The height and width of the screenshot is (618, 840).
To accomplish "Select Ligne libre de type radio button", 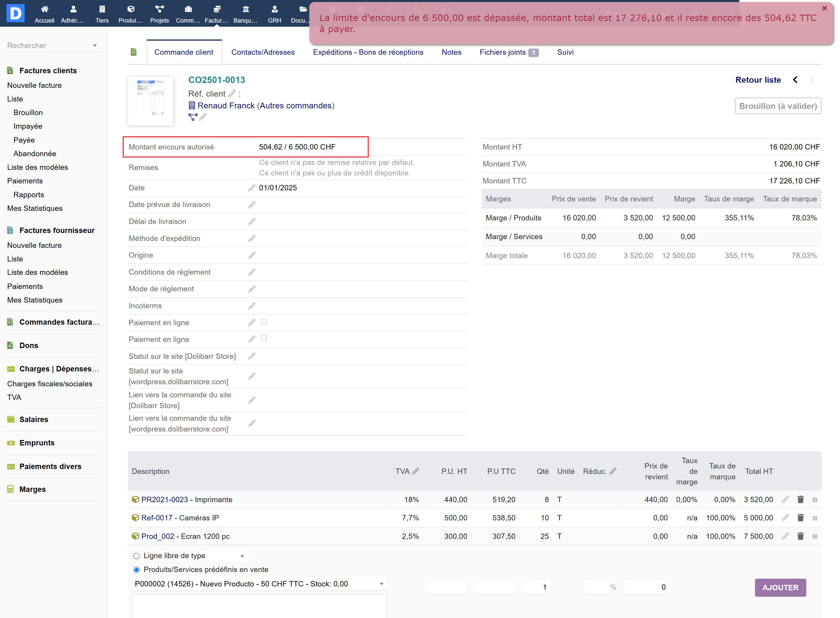I will (x=136, y=556).
